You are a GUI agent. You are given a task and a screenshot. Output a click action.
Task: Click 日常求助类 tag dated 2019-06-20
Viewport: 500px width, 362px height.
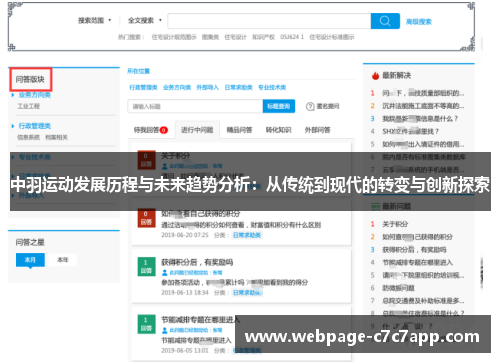coord(247,235)
